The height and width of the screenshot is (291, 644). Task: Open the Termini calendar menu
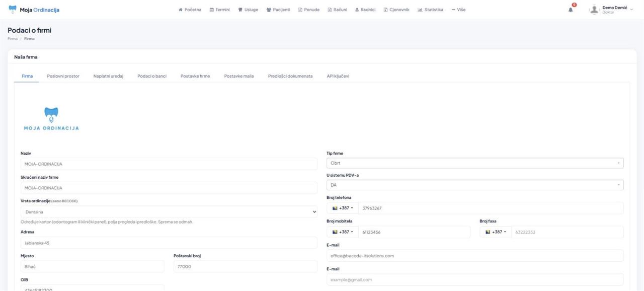(x=219, y=10)
